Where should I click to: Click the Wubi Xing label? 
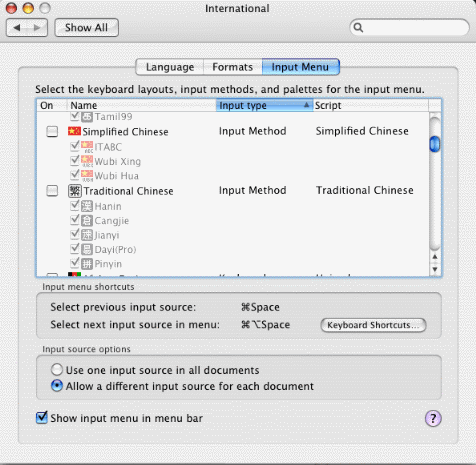click(118, 161)
